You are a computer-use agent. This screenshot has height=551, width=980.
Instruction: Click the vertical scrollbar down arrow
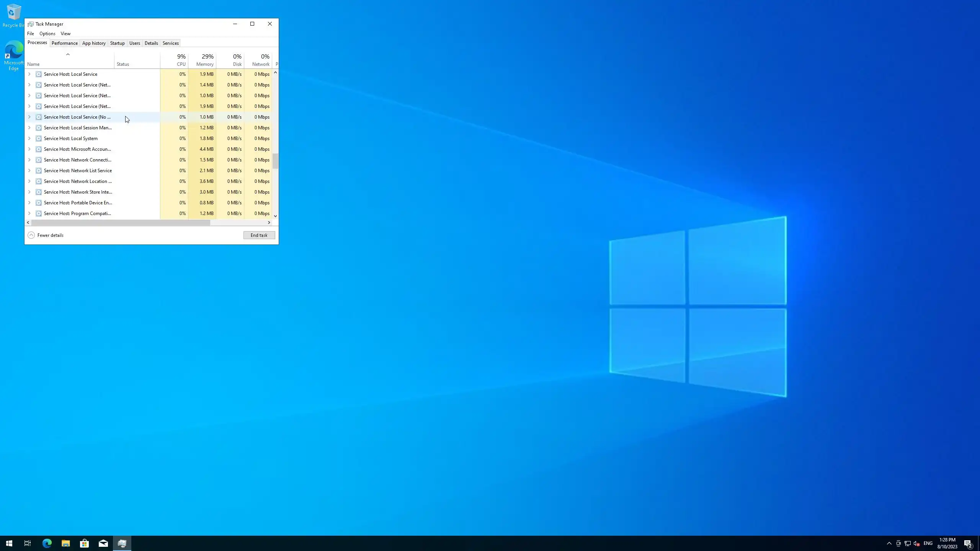point(275,216)
